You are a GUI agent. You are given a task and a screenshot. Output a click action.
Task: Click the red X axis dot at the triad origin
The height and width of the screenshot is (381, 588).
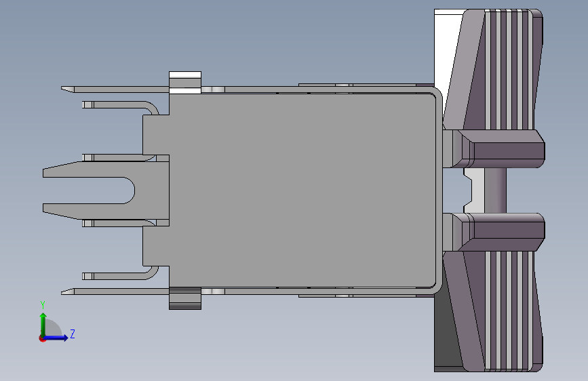(x=42, y=338)
